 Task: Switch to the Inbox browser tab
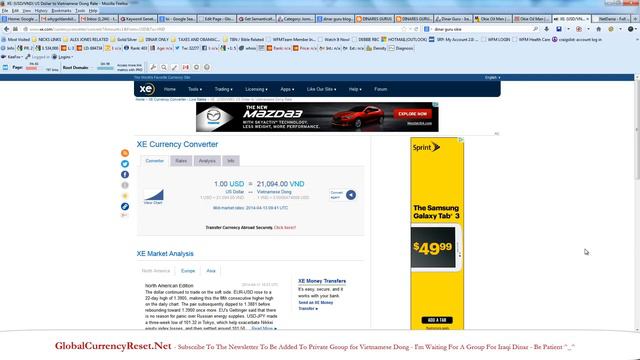pyautogui.click(x=98, y=19)
